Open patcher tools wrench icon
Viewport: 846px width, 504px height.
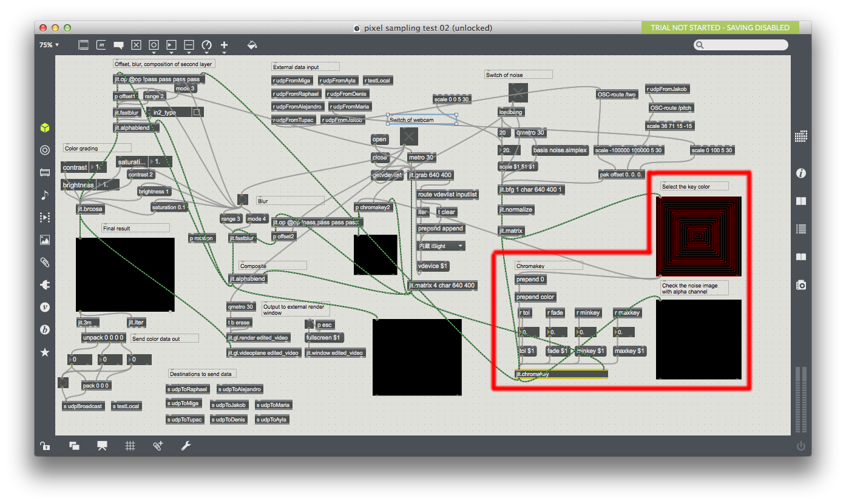(x=186, y=446)
